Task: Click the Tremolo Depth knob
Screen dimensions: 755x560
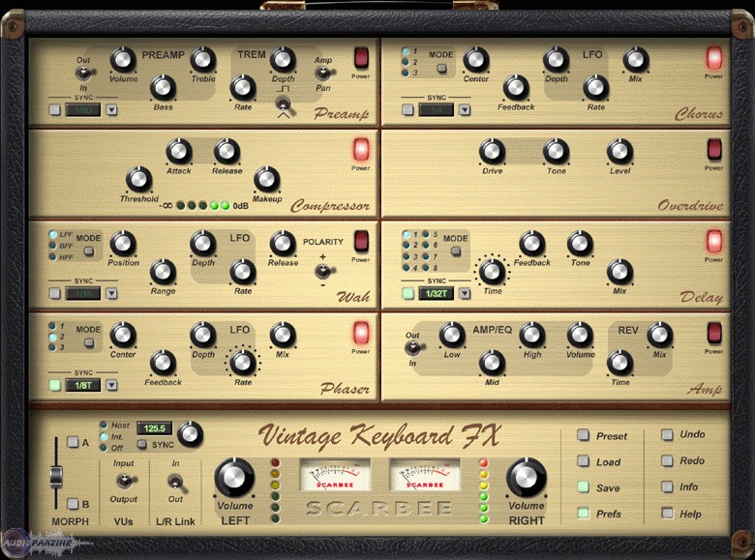Action: click(x=283, y=60)
